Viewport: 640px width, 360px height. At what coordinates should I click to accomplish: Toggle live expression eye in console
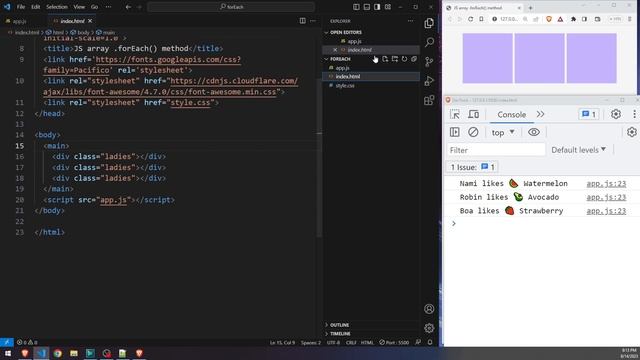pyautogui.click(x=534, y=132)
